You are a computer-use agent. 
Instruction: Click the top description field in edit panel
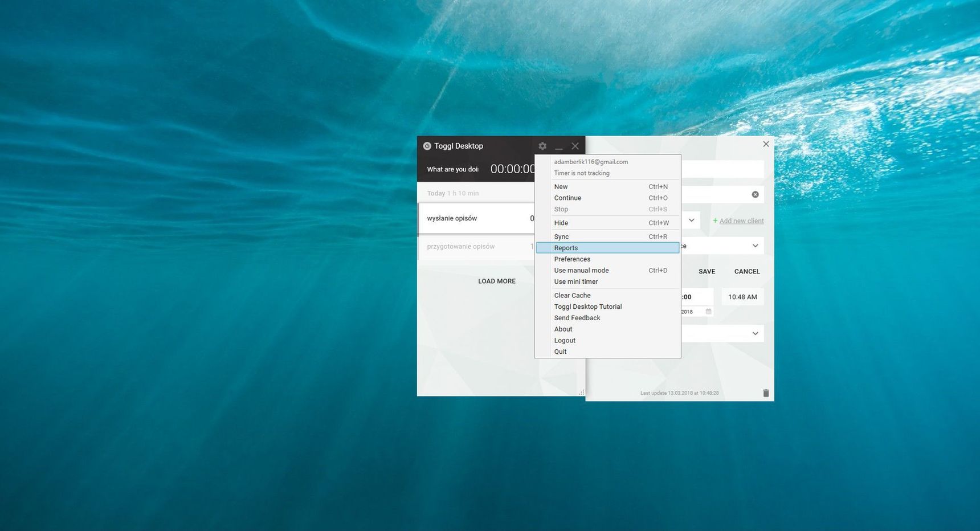pyautogui.click(x=722, y=169)
